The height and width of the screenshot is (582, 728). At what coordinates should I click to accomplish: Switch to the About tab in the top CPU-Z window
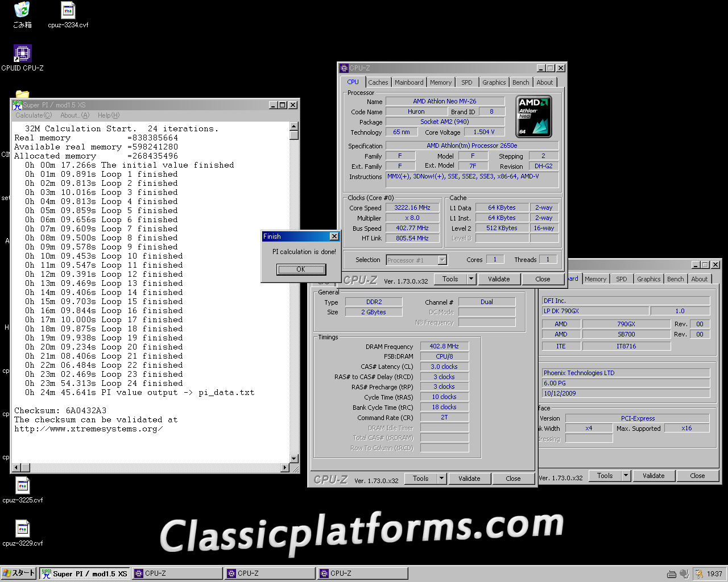click(545, 82)
